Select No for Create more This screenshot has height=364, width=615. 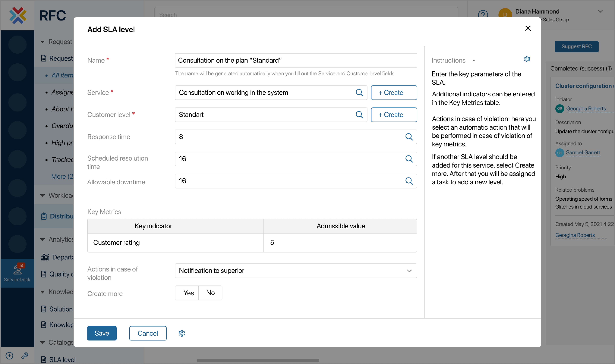click(210, 293)
